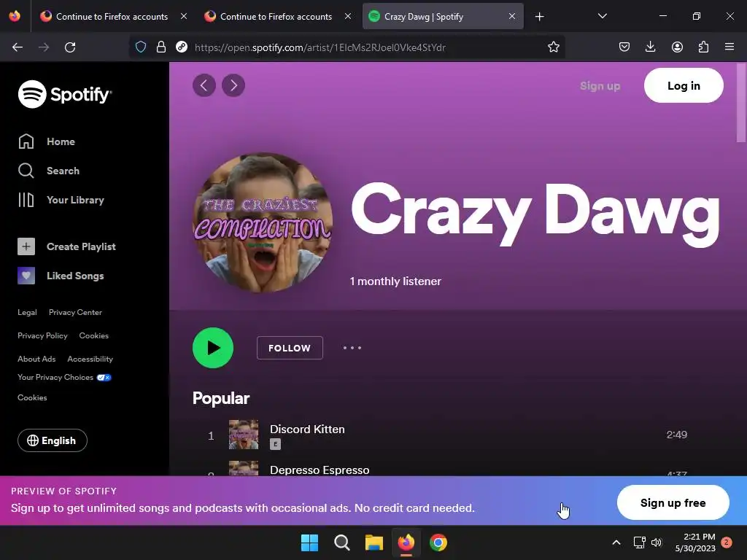Screen dimensions: 747x560
Task: Open Home in Spotify sidebar
Action: pyautogui.click(x=46, y=141)
